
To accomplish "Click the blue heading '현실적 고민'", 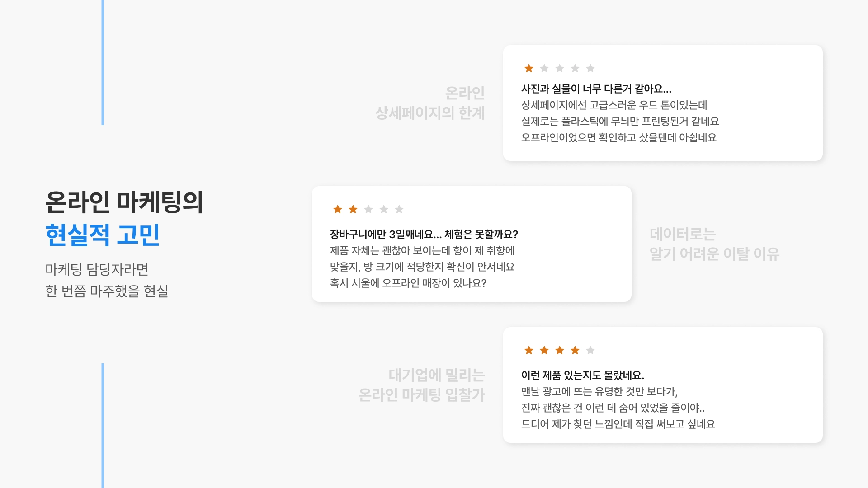I will point(103,235).
